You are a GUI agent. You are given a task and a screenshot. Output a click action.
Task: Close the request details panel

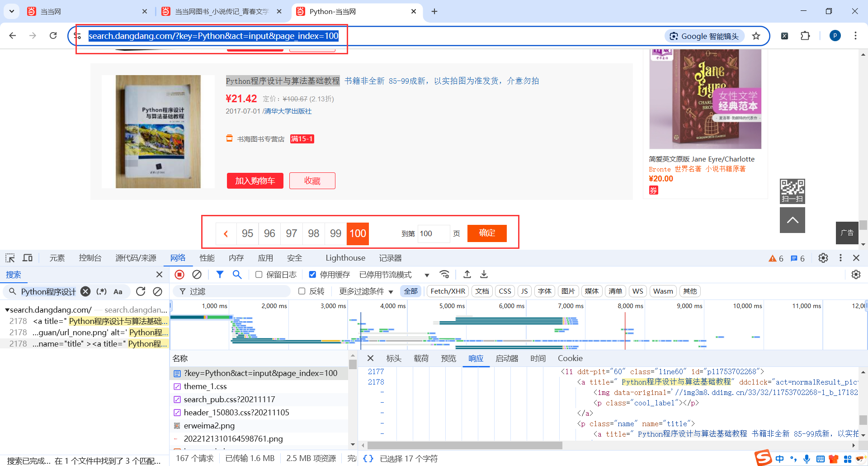coord(370,358)
